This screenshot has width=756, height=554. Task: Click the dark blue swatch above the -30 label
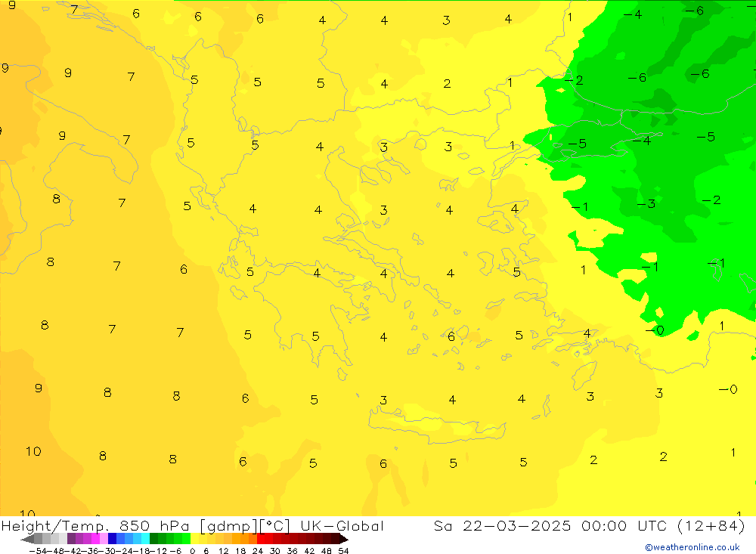113,539
